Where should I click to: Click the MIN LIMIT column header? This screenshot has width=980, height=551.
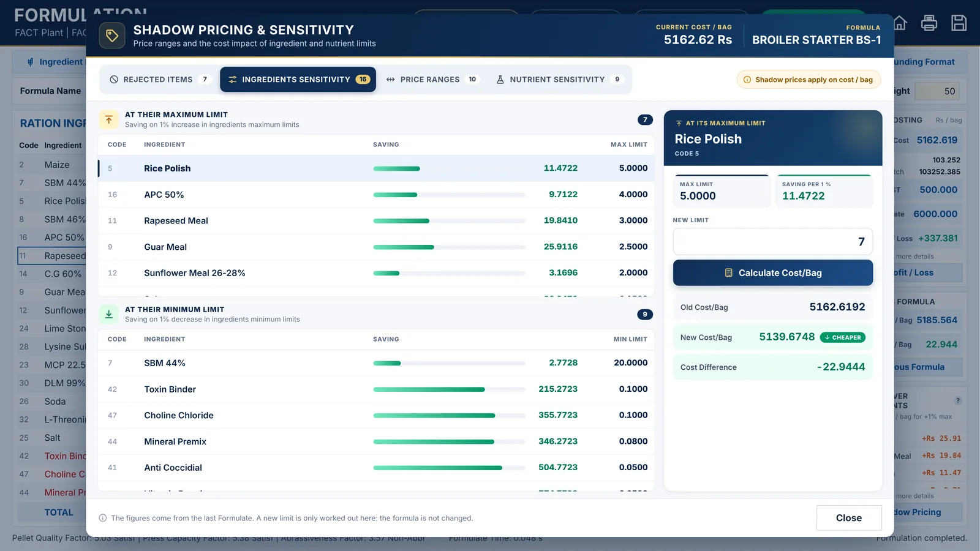(630, 339)
